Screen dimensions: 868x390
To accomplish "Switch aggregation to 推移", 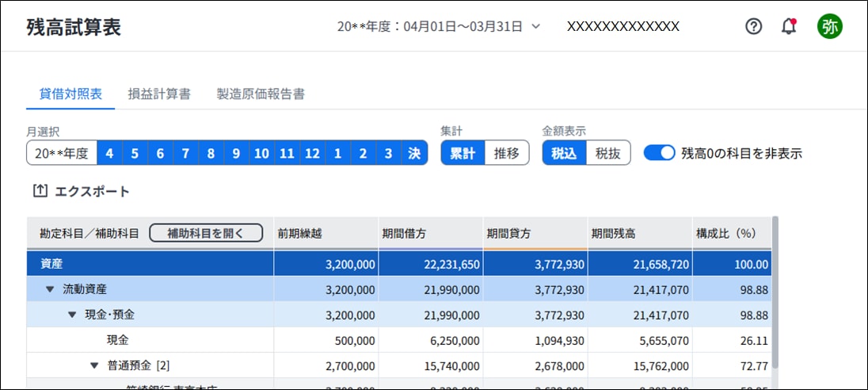I will click(x=506, y=153).
